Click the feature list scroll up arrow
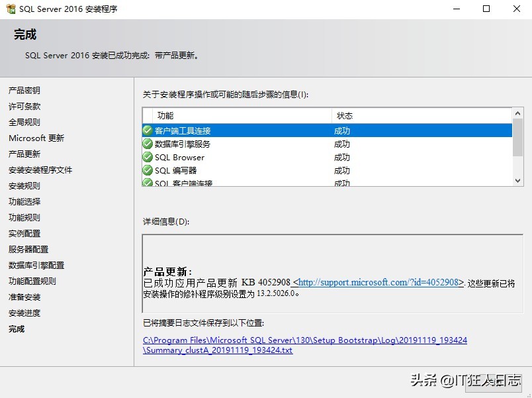Screen dimensions: 532x398 coord(517,113)
